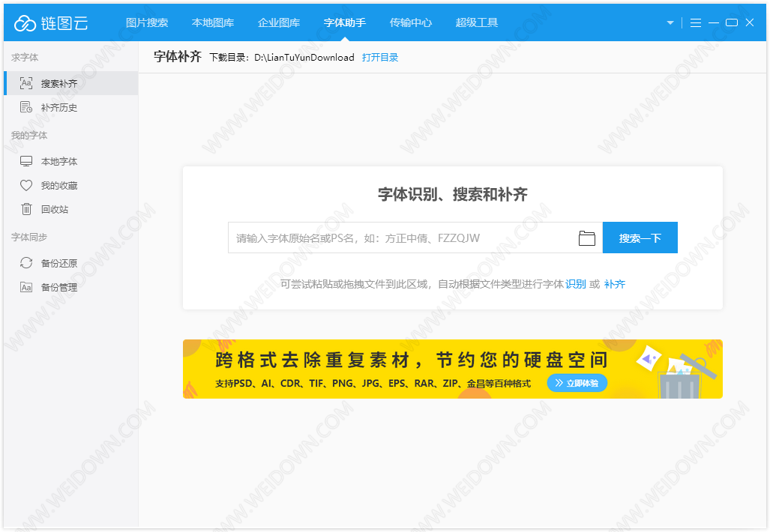Click the 备份还原 sync icon
Image resolution: width=770 pixels, height=532 pixels.
pyautogui.click(x=26, y=263)
